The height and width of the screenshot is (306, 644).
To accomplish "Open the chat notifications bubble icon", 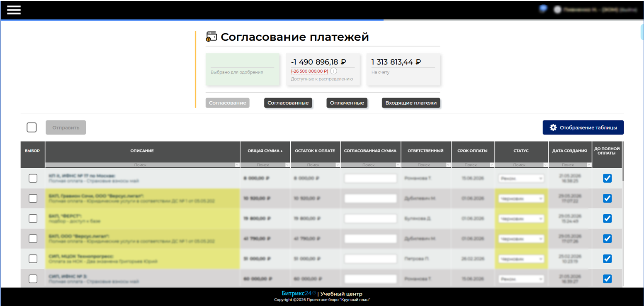I will 542,9.
